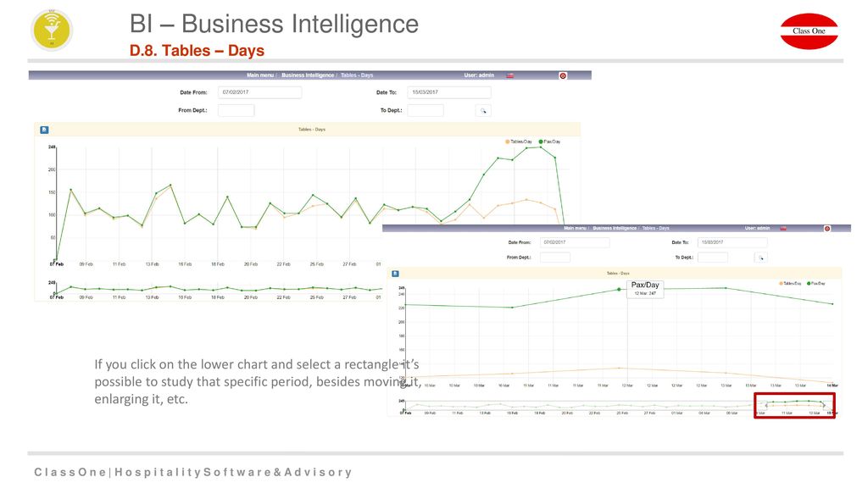Screen dimensions: 868x488
Task: Open Business Intelligence breadcrumb in upper bar
Action: tap(308, 75)
